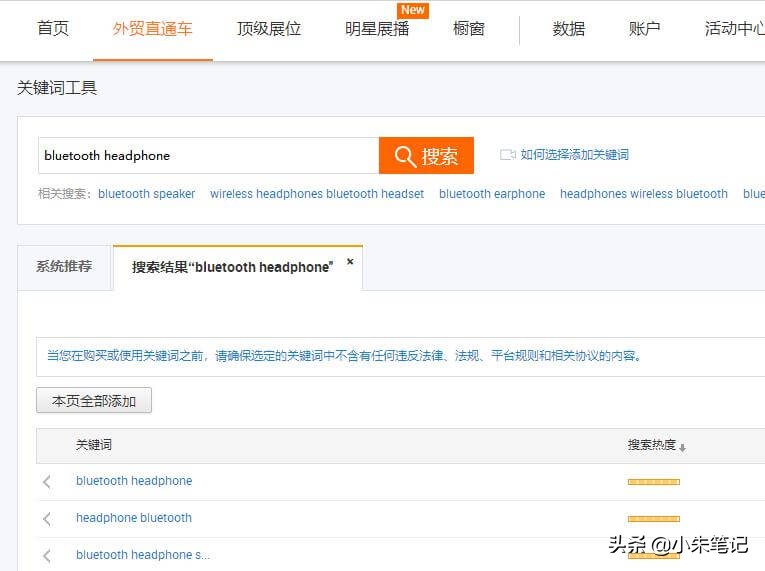Viewport: 765px width, 571px height.
Task: Click the 关键词 column header
Action: pyautogui.click(x=94, y=445)
